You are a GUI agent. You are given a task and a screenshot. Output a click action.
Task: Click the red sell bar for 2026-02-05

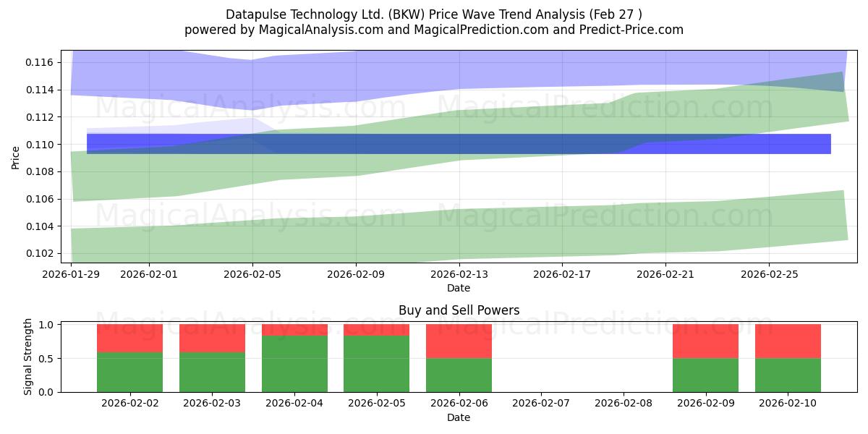[x=376, y=330]
